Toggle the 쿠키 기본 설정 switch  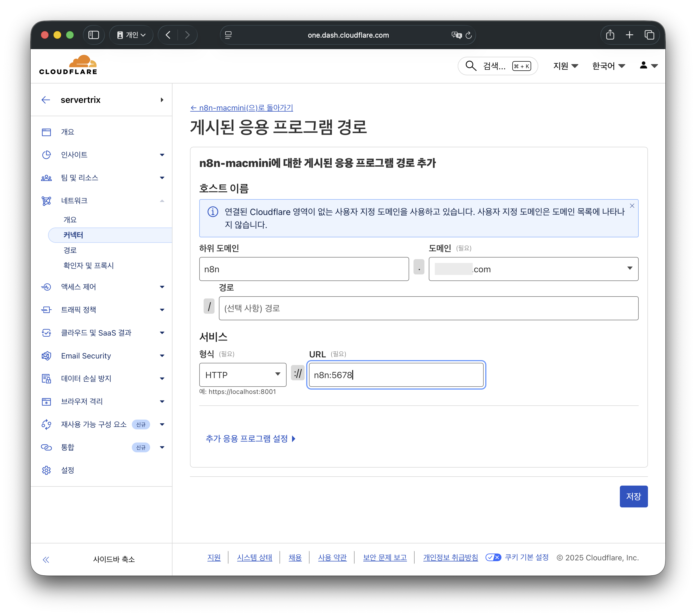pos(493,557)
